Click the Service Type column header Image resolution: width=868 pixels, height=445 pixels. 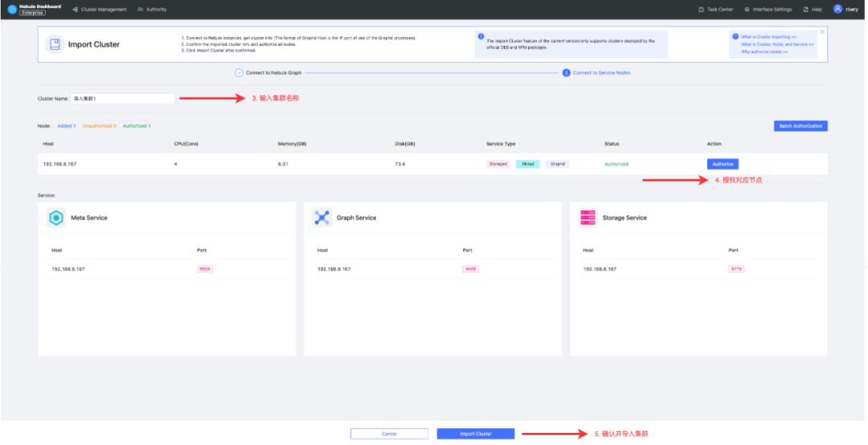click(501, 144)
